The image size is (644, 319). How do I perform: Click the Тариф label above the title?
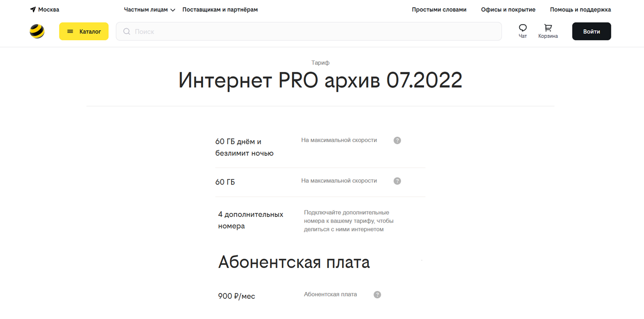[x=320, y=63]
